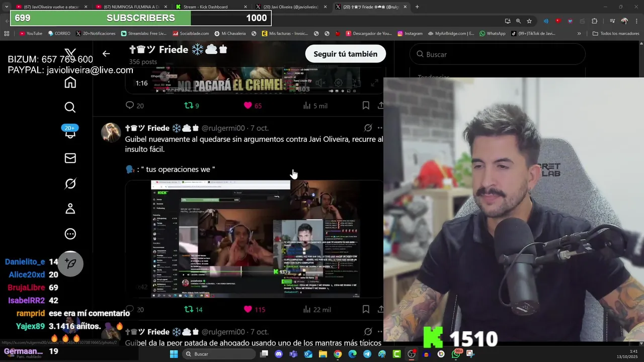Open Discord from the taskbar

[x=279, y=354]
